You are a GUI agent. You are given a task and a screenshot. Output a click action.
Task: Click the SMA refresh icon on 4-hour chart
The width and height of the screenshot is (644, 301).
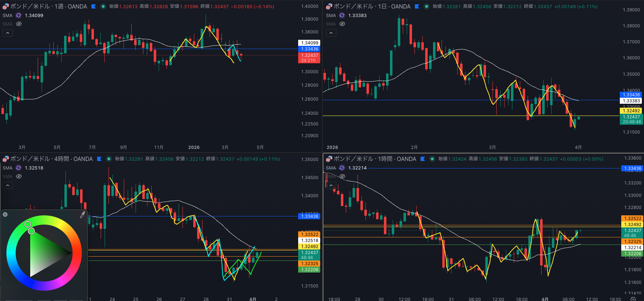(19, 168)
